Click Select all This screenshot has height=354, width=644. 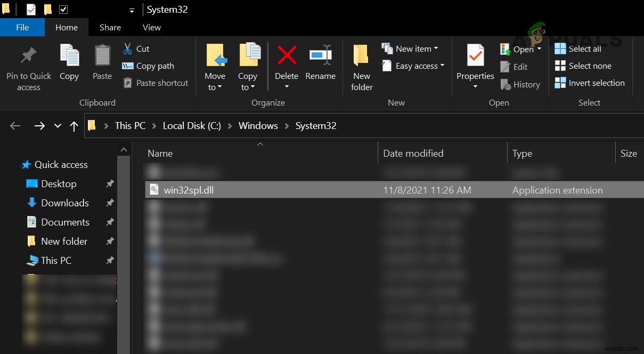click(578, 49)
